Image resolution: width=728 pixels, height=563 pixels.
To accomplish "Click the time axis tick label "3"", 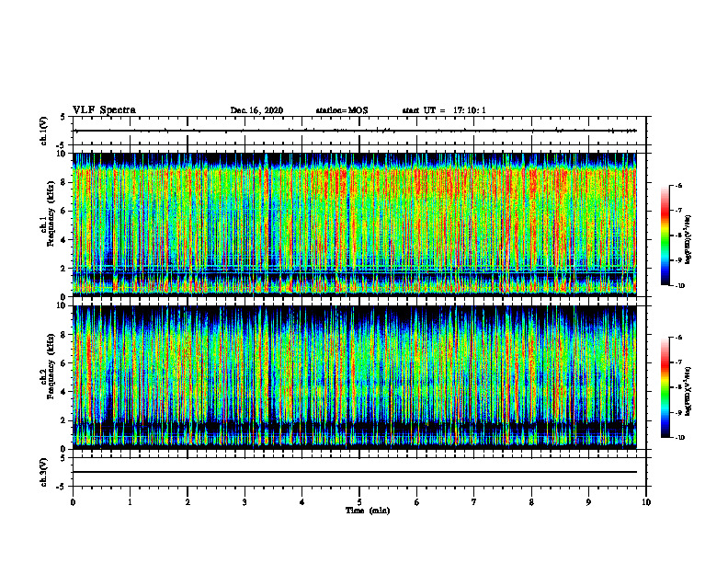I will [245, 502].
